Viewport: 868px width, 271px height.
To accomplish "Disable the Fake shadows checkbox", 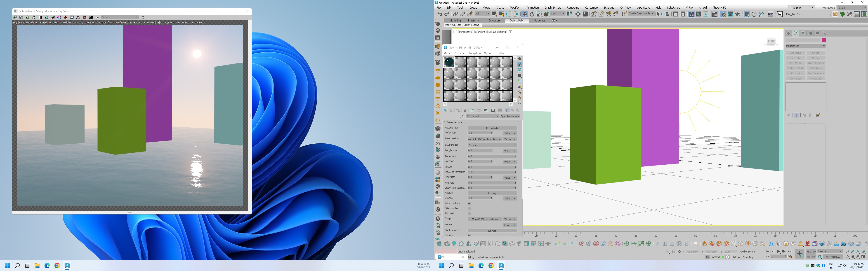I will (469, 204).
